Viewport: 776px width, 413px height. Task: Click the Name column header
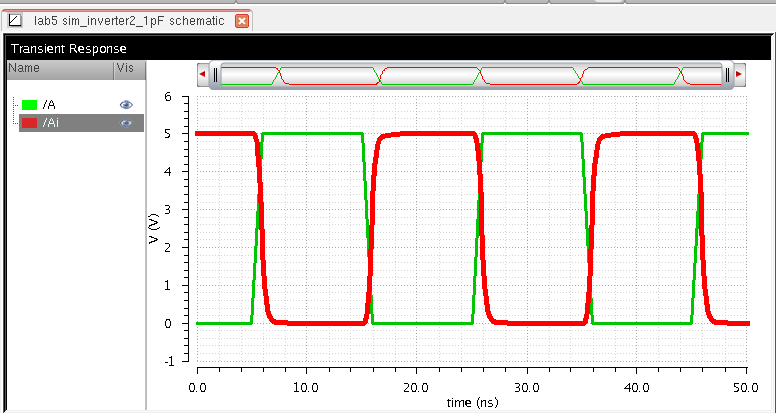[24, 68]
